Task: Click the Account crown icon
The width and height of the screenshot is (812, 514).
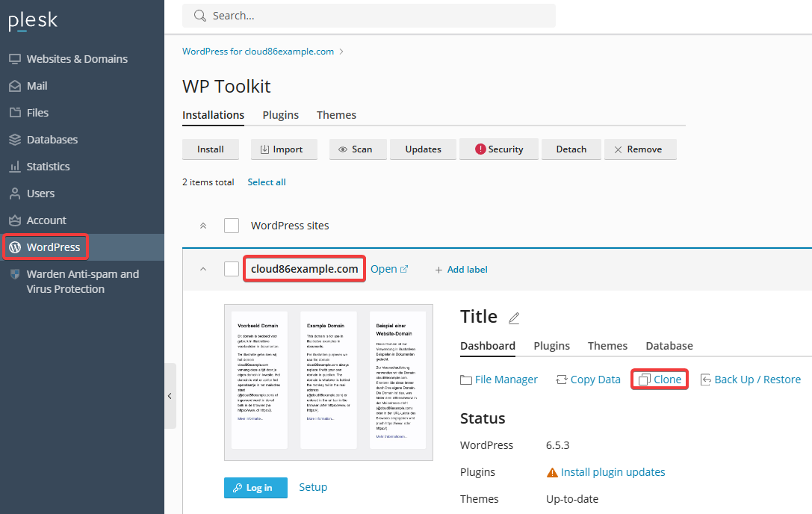Action: [x=15, y=220]
